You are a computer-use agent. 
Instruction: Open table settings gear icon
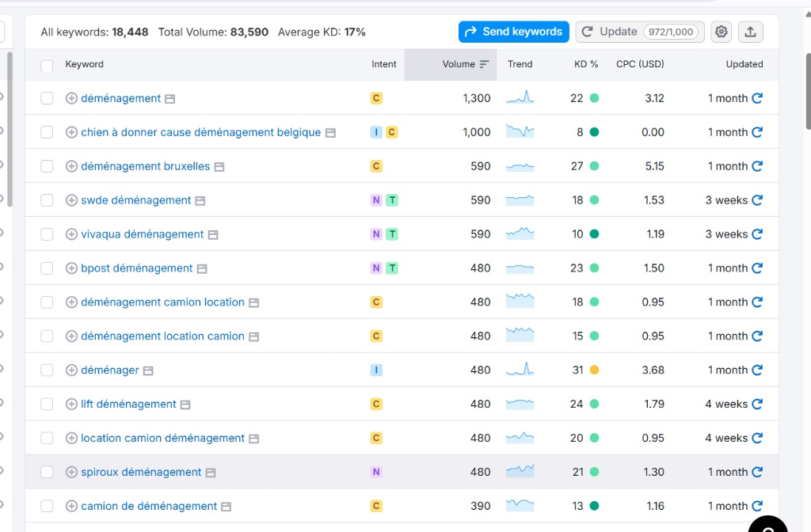pos(721,32)
